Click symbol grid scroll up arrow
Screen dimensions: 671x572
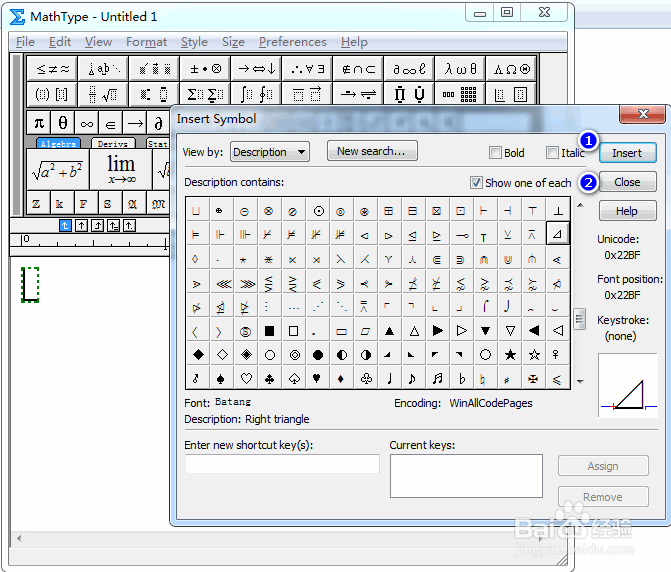point(580,205)
